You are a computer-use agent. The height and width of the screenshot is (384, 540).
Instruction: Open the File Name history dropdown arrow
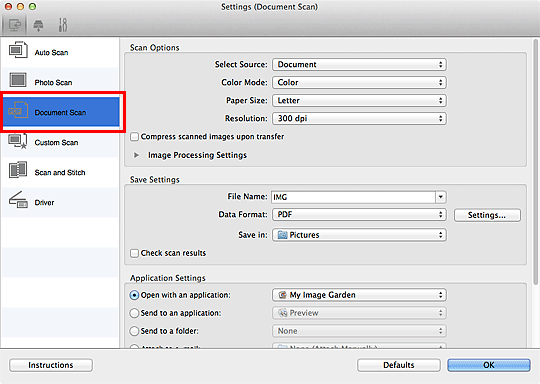coord(441,197)
